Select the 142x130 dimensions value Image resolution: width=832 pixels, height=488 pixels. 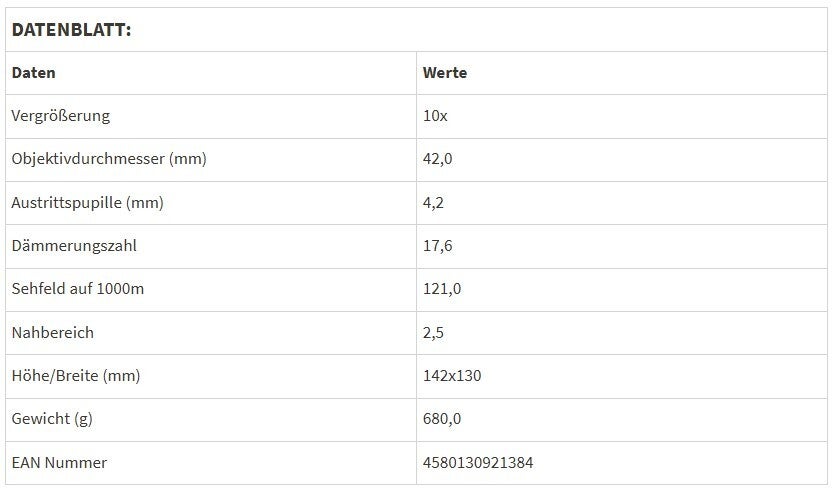[x=452, y=376]
